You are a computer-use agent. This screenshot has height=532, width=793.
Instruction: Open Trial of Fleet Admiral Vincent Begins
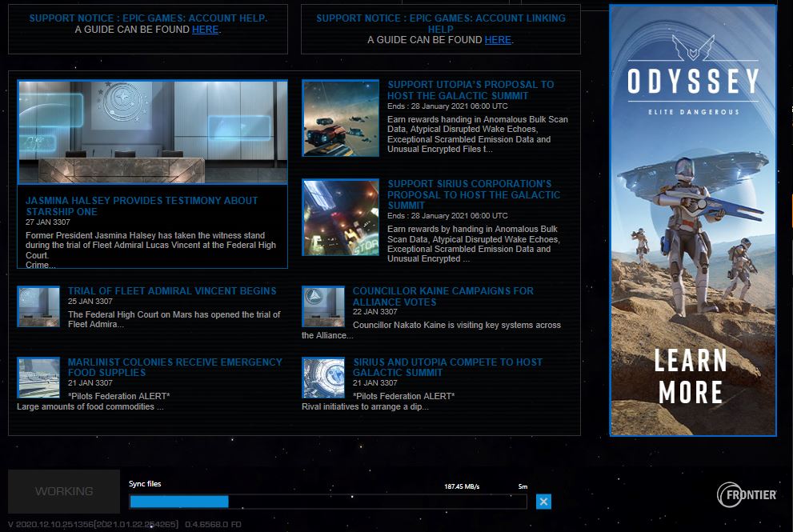click(172, 290)
